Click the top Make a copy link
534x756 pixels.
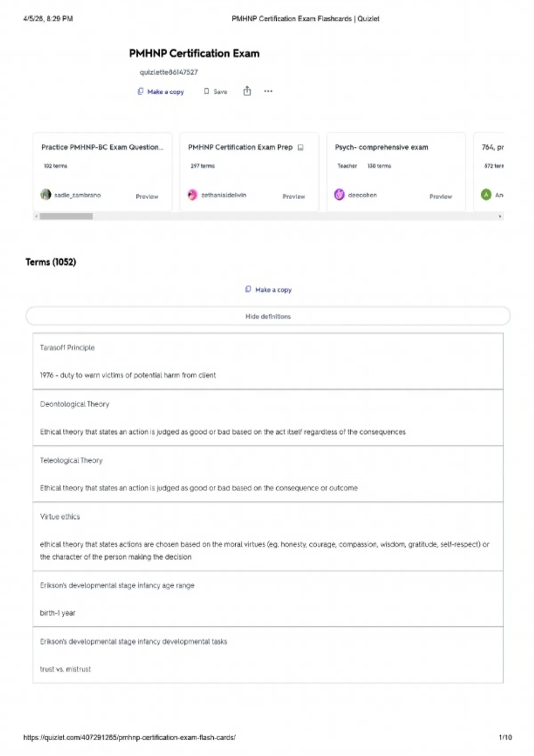click(161, 92)
